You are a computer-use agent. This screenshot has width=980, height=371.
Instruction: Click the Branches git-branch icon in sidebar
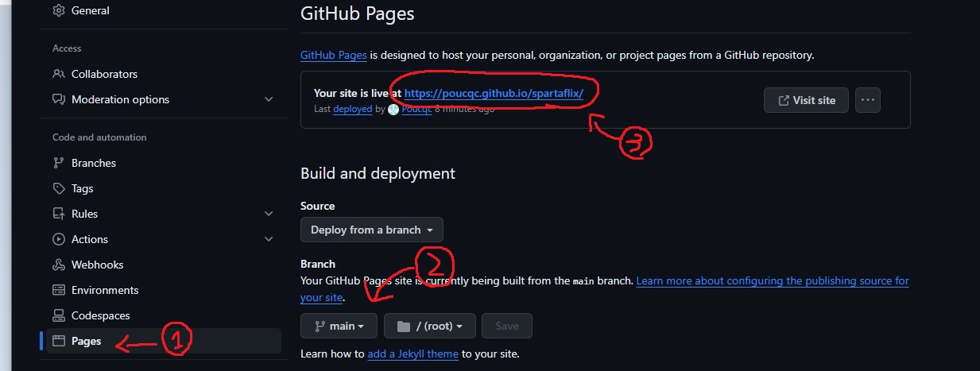coord(58,163)
